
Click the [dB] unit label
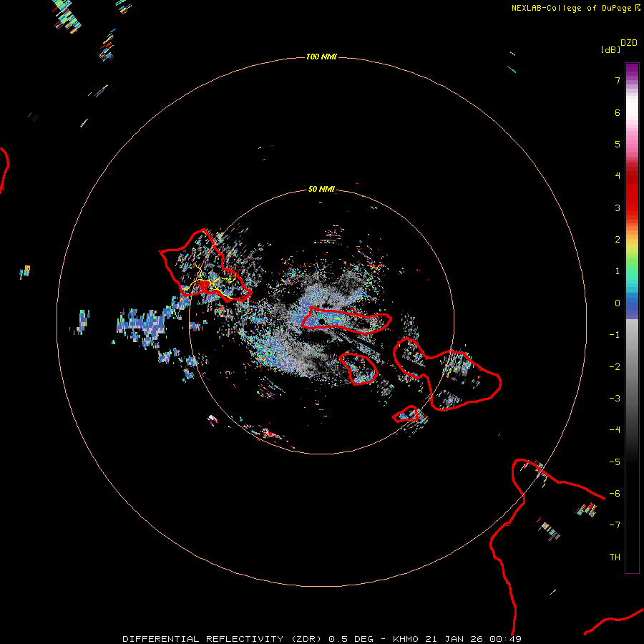pos(611,50)
